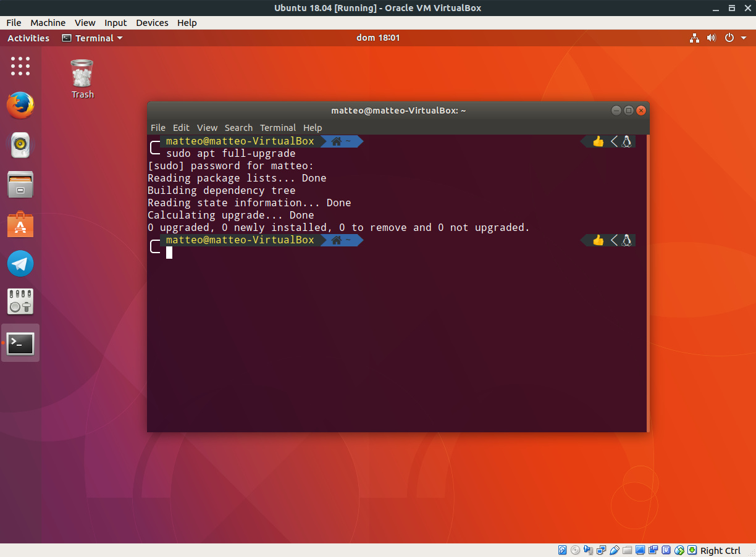The width and height of the screenshot is (756, 557).
Task: Open the terminal window's Edit menu
Action: (181, 128)
